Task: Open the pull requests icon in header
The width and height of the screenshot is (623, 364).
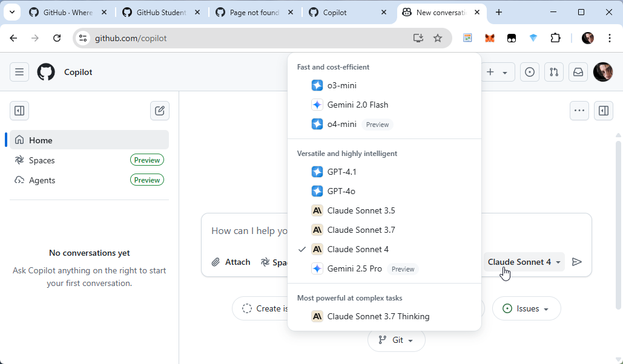Action: (x=554, y=72)
